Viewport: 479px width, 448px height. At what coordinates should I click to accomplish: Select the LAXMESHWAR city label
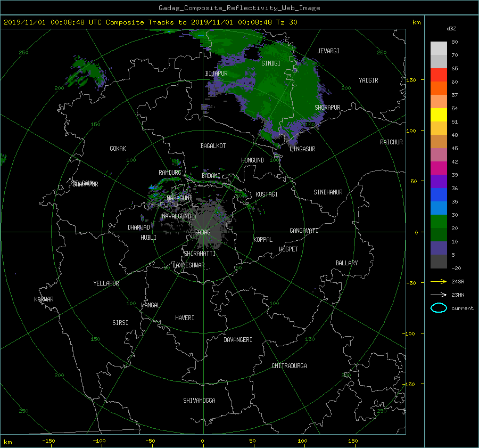pos(188,265)
